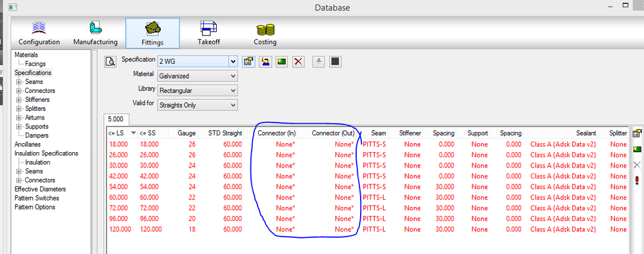The width and height of the screenshot is (644, 254).
Task: Click the Gauge column header
Action: [x=184, y=133]
